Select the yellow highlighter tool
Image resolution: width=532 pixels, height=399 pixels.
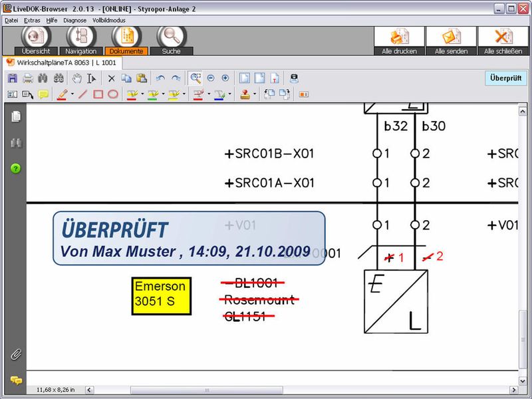174,94
